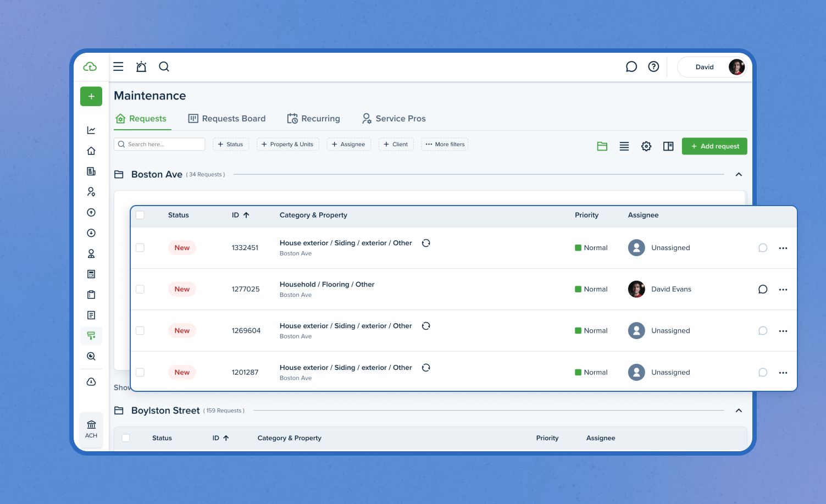The height and width of the screenshot is (504, 826).
Task: Collapse the Boylston Street group
Action: click(x=739, y=411)
